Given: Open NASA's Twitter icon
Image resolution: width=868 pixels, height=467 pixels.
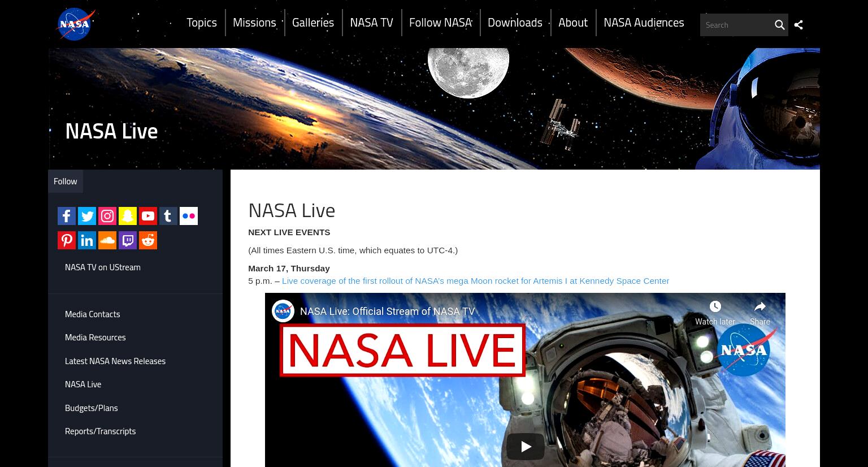Looking at the screenshot, I should [x=87, y=216].
